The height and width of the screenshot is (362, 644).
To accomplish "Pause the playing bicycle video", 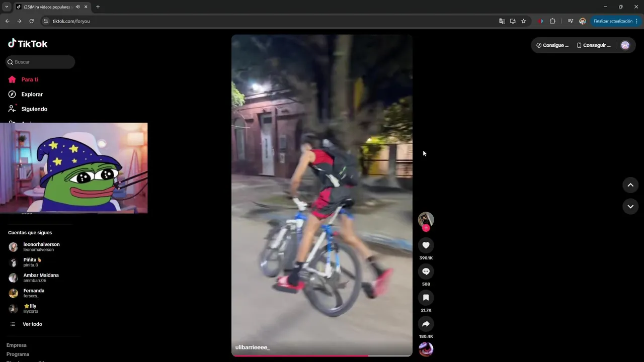I will click(322, 196).
